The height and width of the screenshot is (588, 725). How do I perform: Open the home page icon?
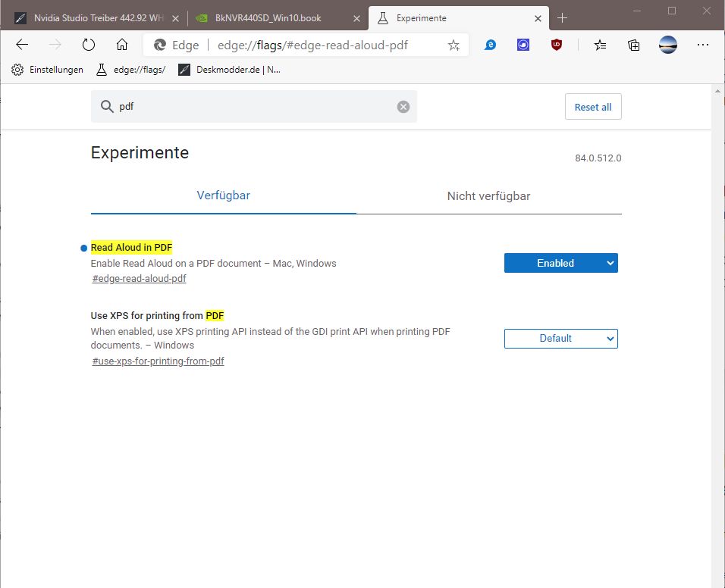click(x=121, y=45)
